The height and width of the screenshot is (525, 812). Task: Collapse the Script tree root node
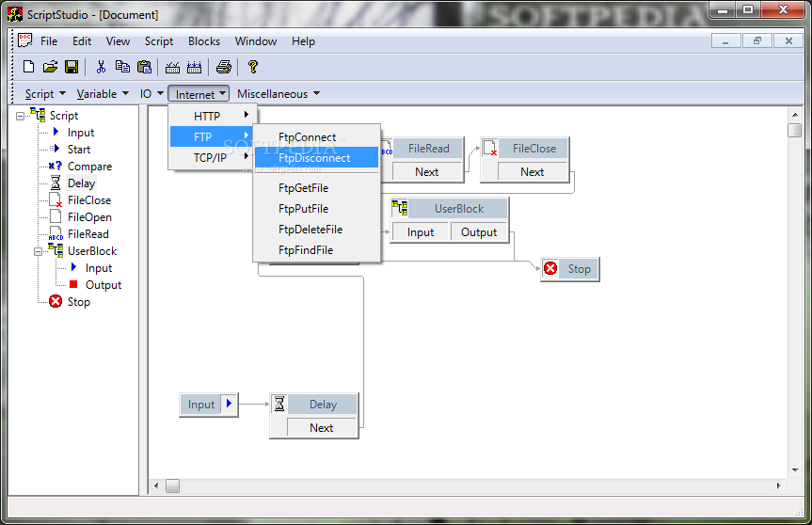click(20, 116)
